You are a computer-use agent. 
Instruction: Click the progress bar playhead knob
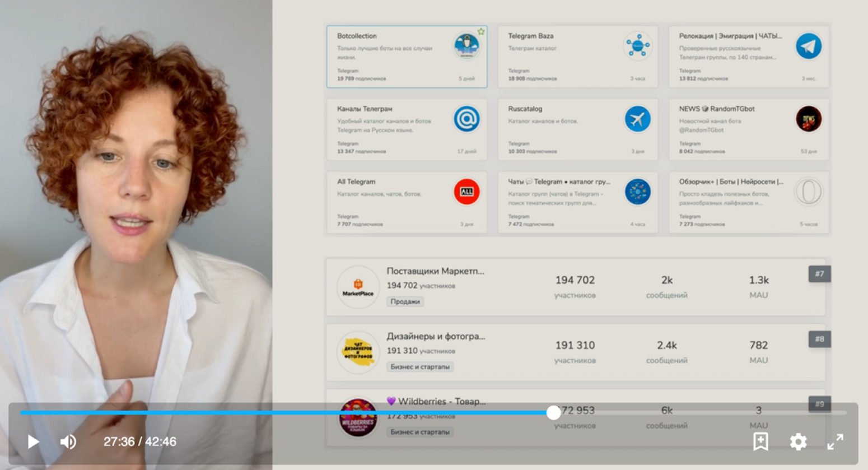coord(553,413)
